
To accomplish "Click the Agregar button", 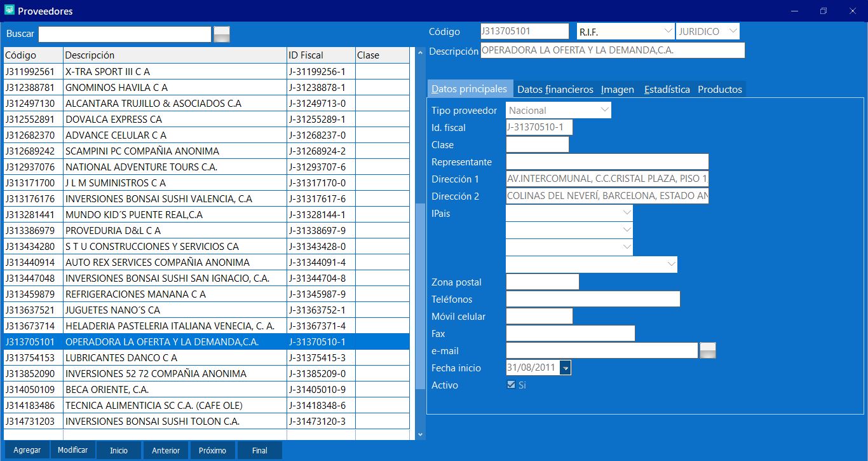I will click(27, 450).
